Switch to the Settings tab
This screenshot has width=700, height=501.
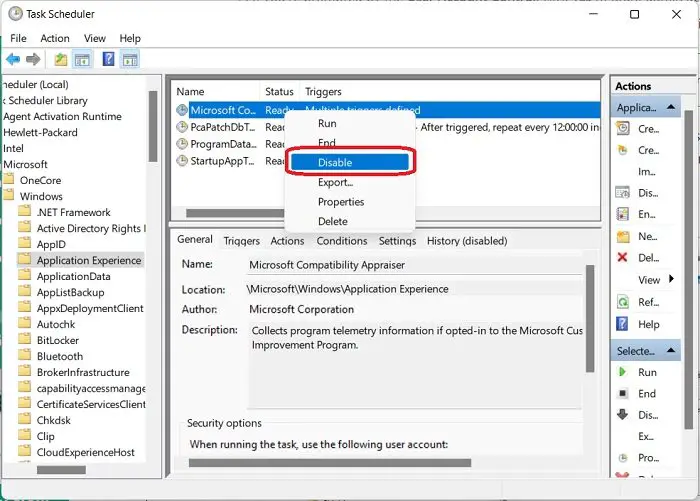[397, 241]
